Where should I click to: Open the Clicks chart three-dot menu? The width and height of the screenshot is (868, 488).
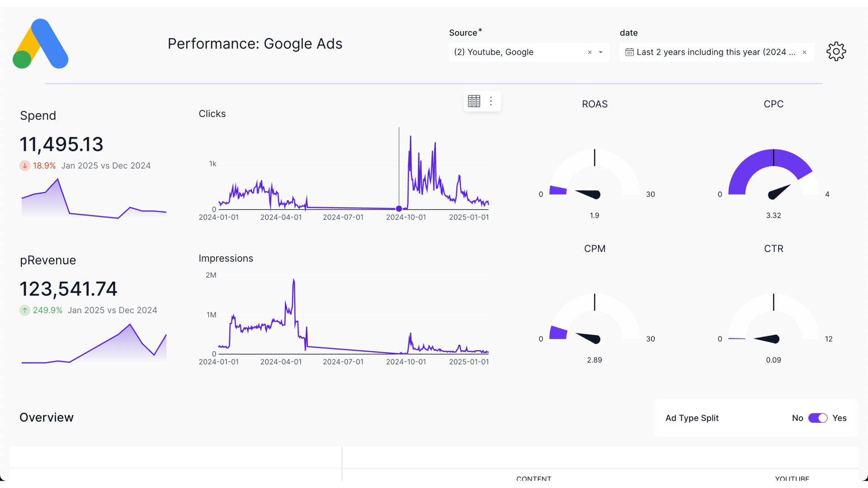491,101
